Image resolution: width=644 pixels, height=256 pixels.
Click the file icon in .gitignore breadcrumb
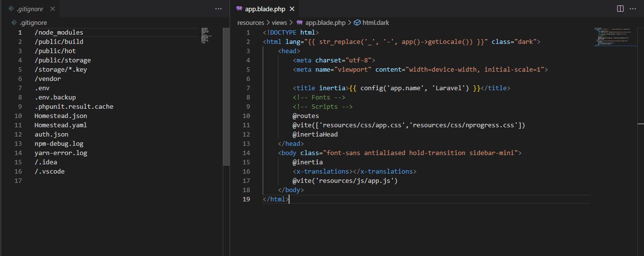tap(14, 22)
